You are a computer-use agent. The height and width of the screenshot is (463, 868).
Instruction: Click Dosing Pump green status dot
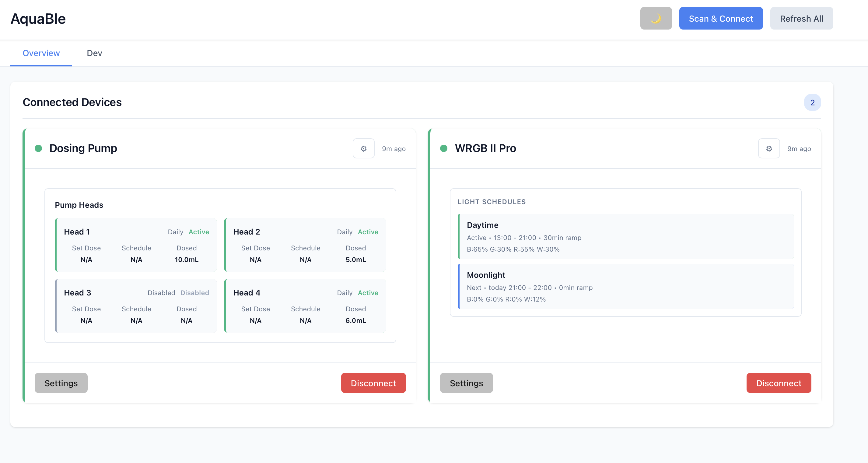(x=38, y=148)
